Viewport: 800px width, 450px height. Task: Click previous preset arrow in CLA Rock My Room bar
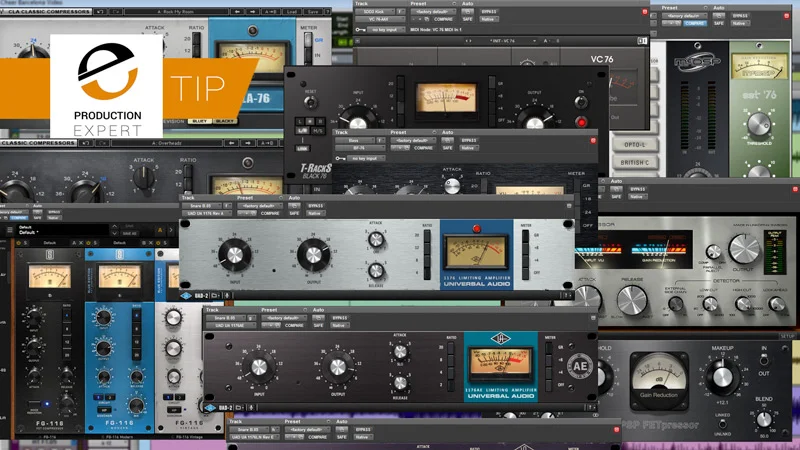(237, 11)
